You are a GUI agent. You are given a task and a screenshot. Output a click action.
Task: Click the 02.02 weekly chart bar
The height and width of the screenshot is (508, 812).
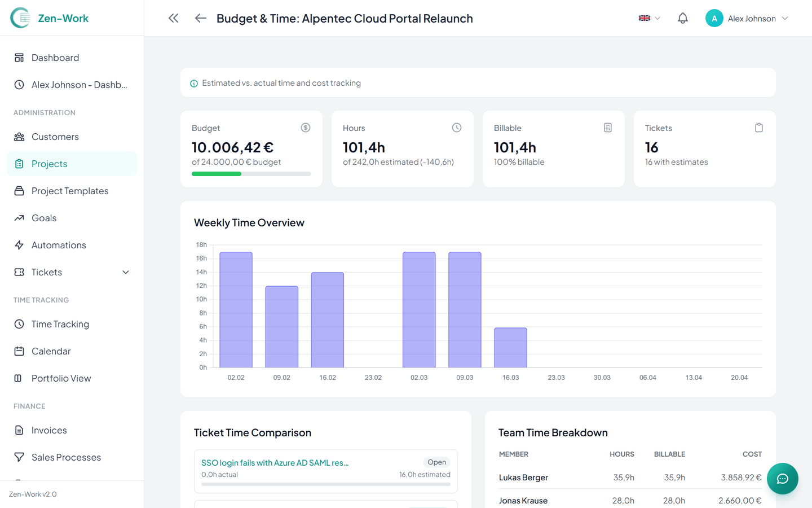point(236,310)
